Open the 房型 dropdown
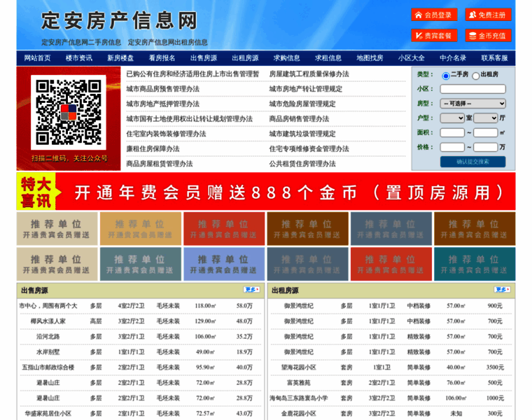 472,104
